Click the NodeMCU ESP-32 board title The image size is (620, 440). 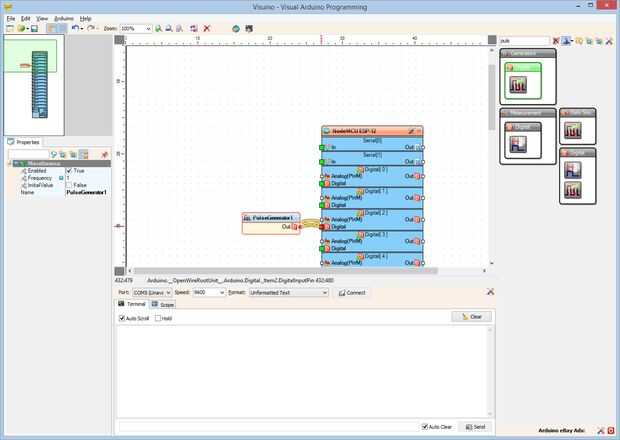pos(354,131)
